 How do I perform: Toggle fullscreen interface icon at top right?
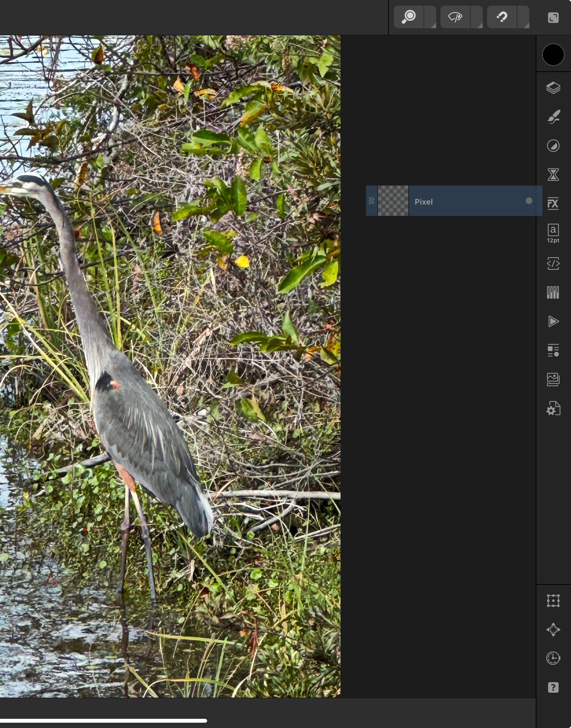pos(553,17)
